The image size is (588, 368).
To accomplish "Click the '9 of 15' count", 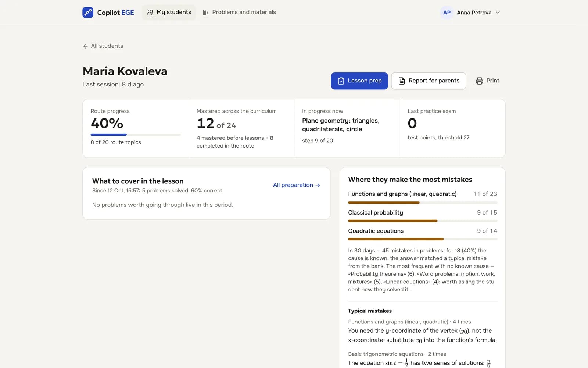I will tap(487, 213).
